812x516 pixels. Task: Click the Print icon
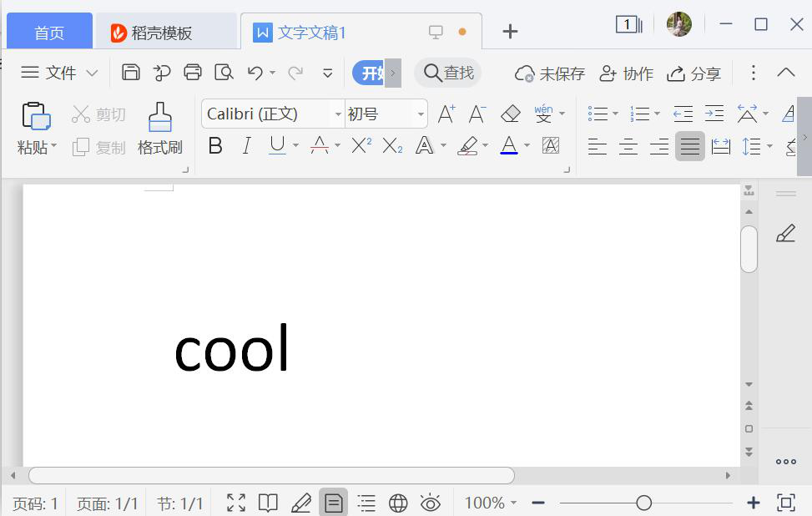[x=193, y=73]
